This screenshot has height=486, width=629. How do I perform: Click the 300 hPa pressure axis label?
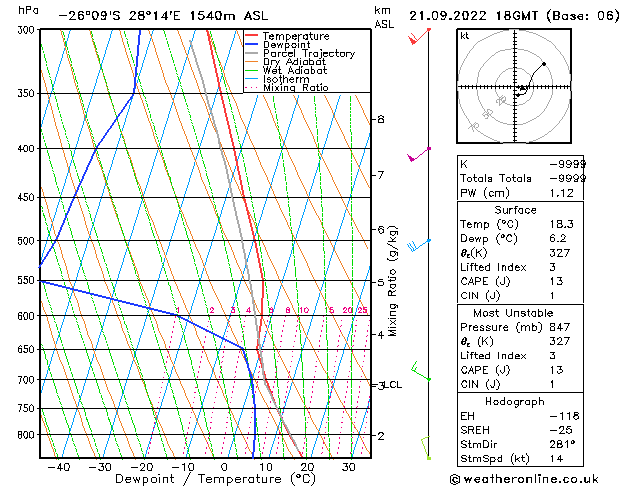[x=28, y=30]
